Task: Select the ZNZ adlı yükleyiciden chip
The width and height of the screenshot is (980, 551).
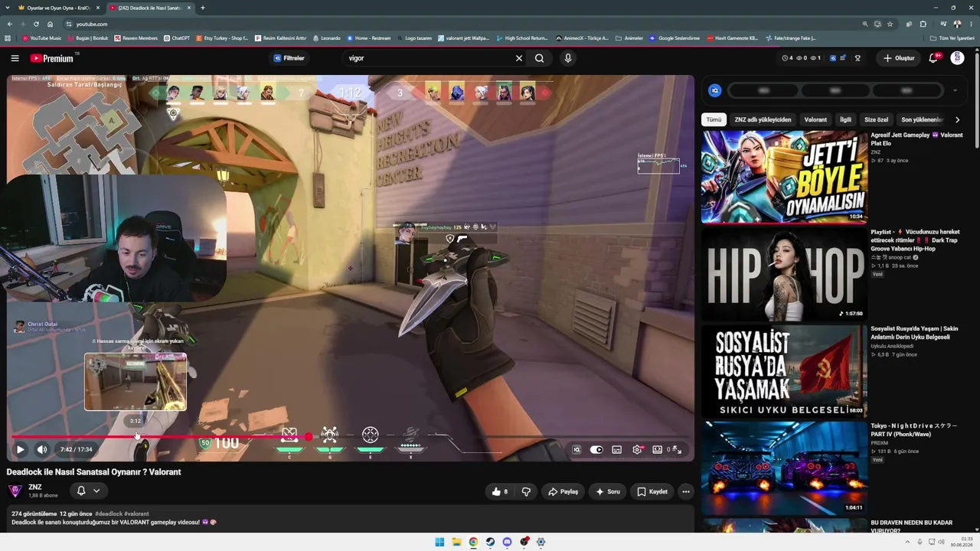Action: tap(763, 119)
